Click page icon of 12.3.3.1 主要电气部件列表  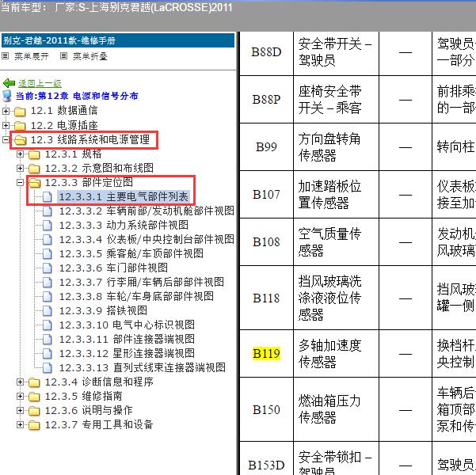[x=47, y=197]
